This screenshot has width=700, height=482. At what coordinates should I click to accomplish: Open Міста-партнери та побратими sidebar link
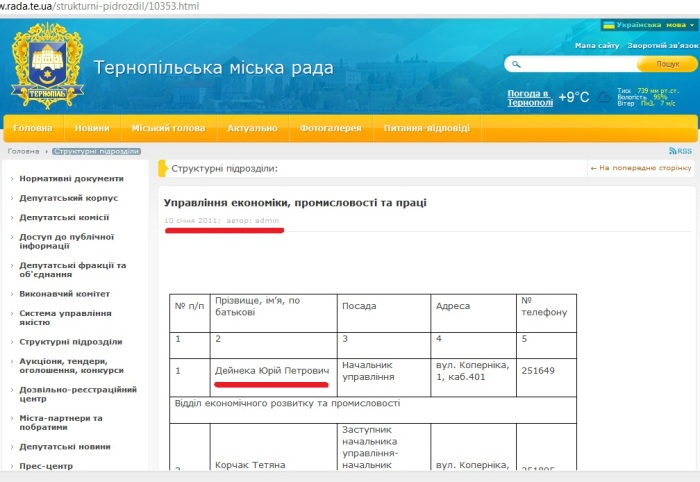click(x=61, y=423)
